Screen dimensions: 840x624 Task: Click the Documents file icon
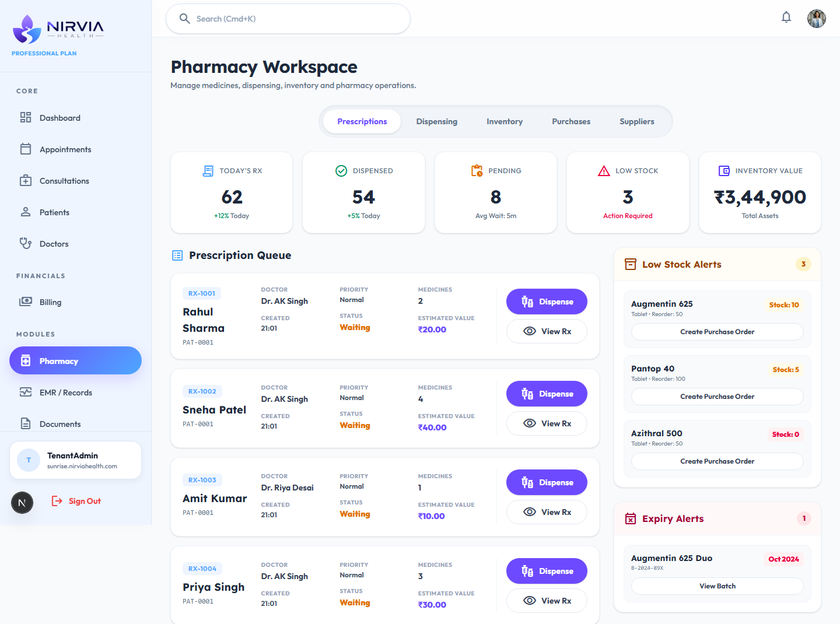26,423
